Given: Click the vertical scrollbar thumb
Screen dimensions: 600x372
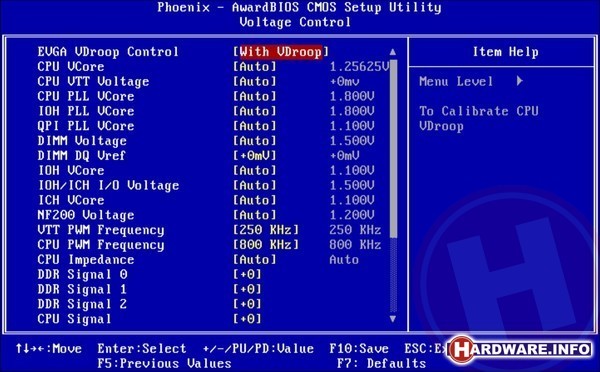Looking at the screenshot, I should point(393,148).
